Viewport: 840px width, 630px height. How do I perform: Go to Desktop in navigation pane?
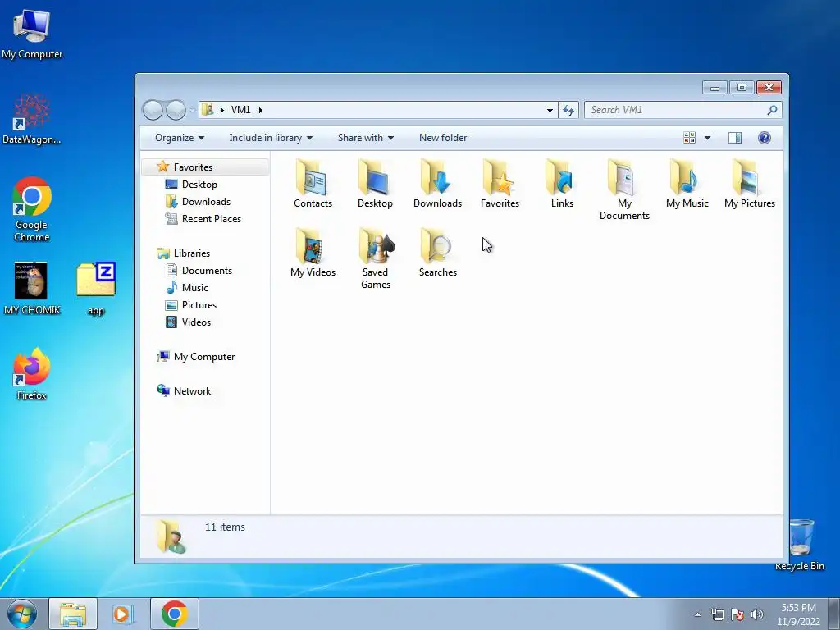point(199,185)
